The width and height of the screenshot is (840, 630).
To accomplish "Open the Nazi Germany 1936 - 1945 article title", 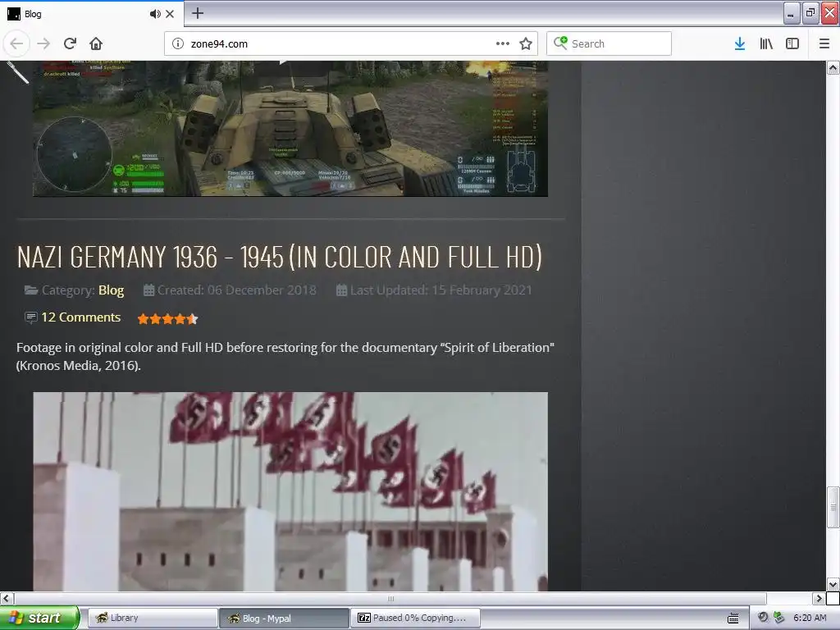I will pyautogui.click(x=280, y=257).
